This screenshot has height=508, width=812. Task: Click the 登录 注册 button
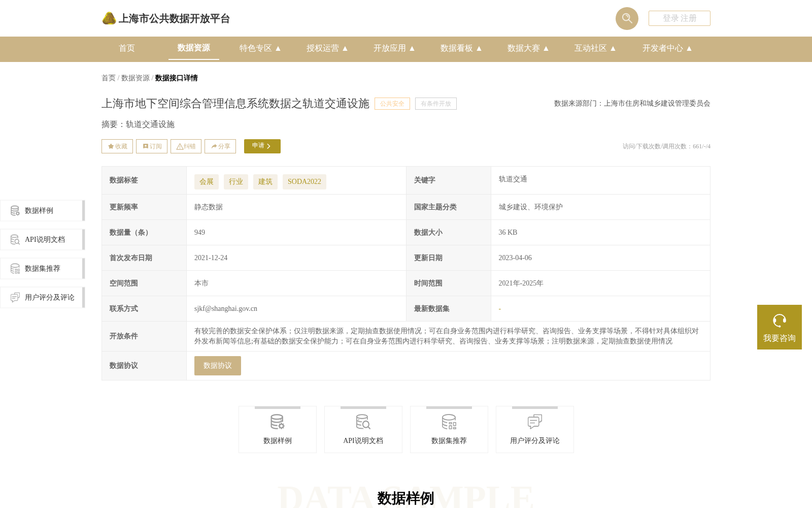pos(680,18)
